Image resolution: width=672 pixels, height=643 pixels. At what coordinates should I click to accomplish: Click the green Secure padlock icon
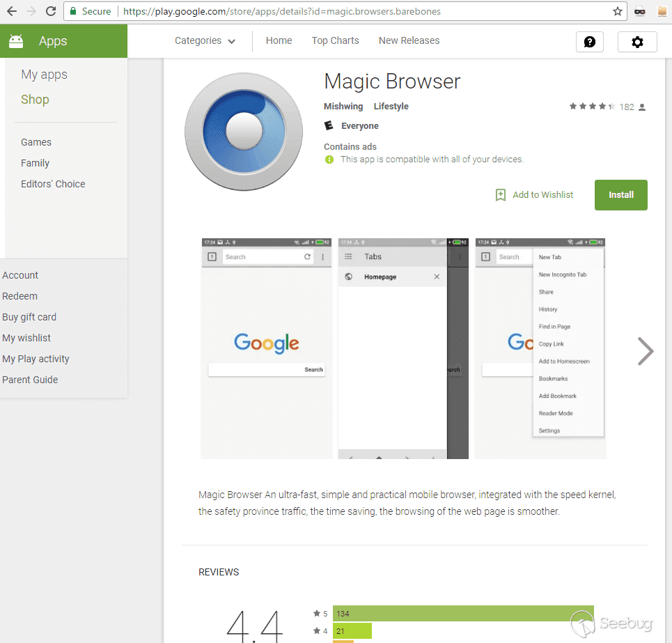click(73, 11)
